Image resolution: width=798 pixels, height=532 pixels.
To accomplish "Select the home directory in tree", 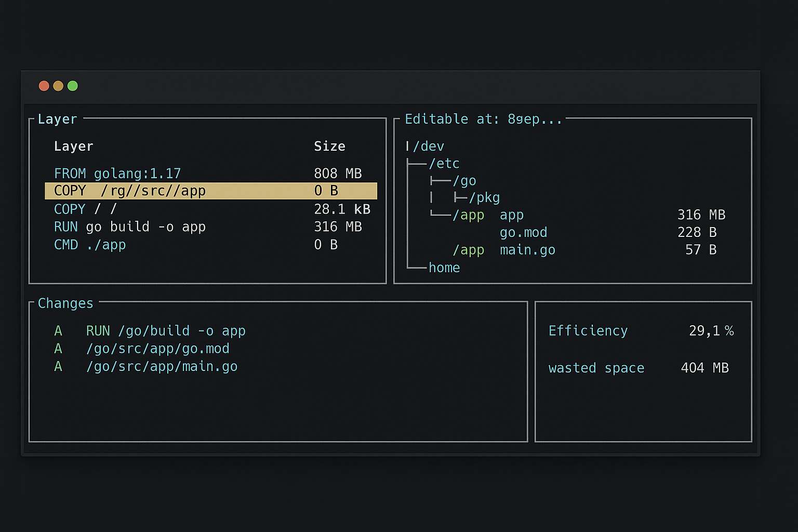I will 444,268.
